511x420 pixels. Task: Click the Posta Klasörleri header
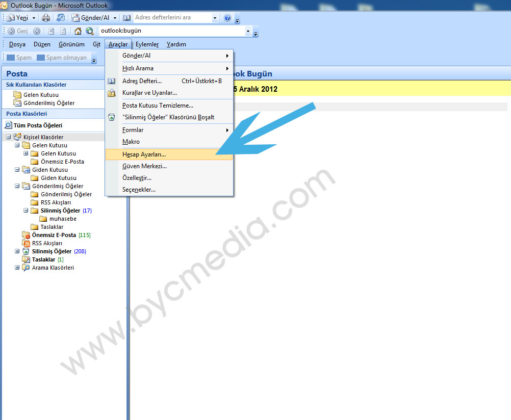tap(54, 114)
